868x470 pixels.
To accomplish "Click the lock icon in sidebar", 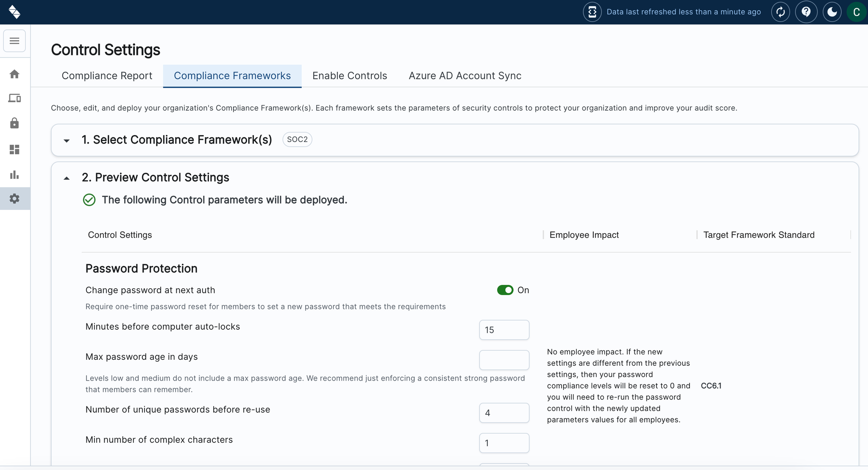I will point(14,123).
